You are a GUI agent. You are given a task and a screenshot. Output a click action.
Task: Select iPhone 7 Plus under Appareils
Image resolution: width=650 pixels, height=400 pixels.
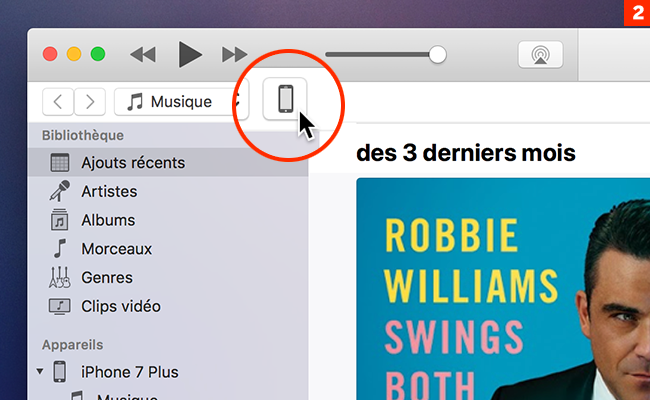129,372
